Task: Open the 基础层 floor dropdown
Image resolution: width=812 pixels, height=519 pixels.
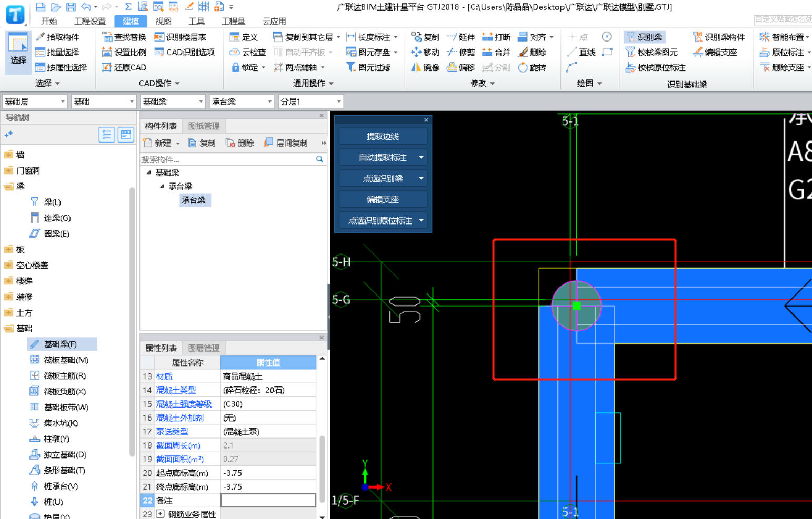Action: [x=35, y=101]
